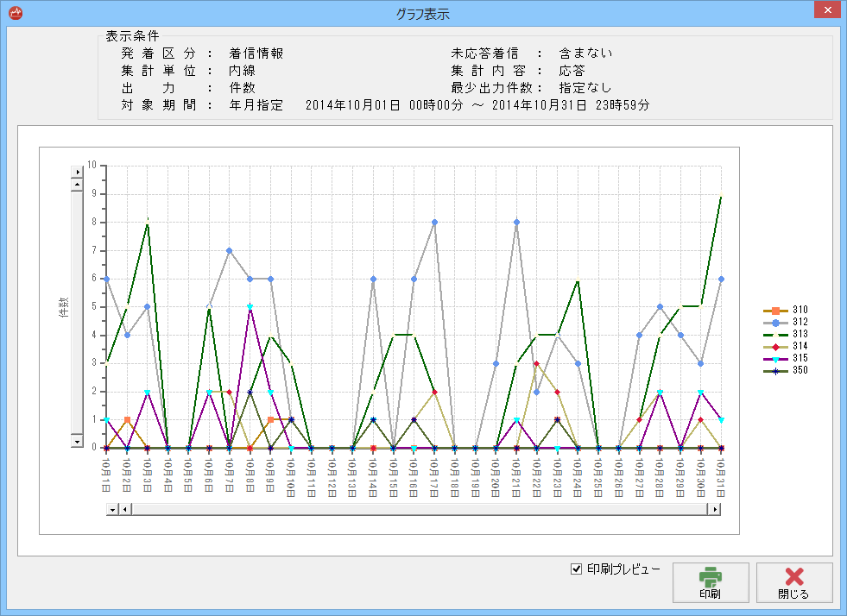Click the 315 cyan triangle legend marker
Viewport: 847px width, 616px height.
pyautogui.click(x=774, y=359)
